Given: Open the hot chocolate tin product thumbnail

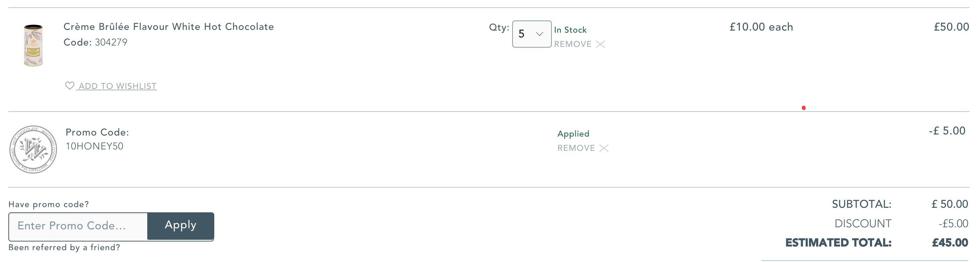Looking at the screenshot, I should pyautogui.click(x=33, y=45).
